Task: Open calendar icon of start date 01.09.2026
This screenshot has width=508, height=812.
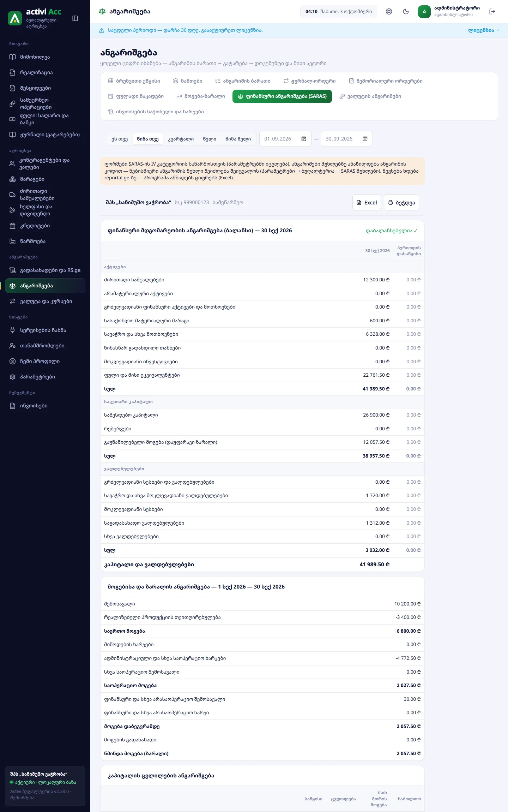Action: click(304, 139)
